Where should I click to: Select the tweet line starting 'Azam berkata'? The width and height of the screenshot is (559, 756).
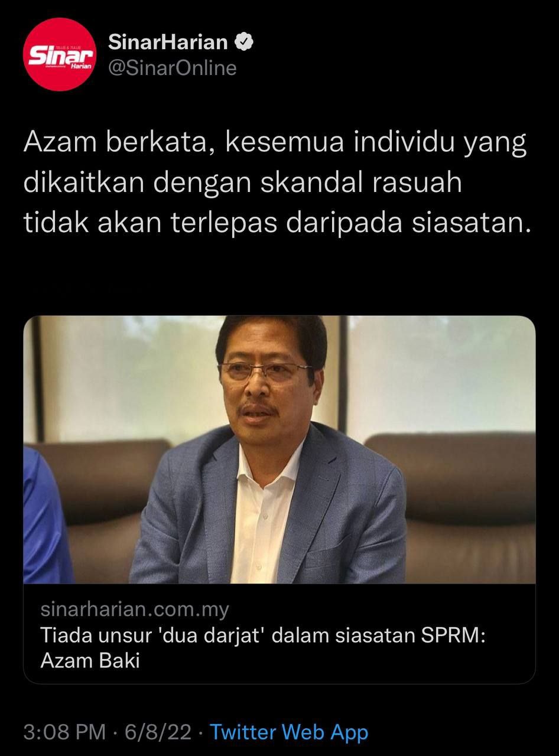pyautogui.click(x=275, y=145)
